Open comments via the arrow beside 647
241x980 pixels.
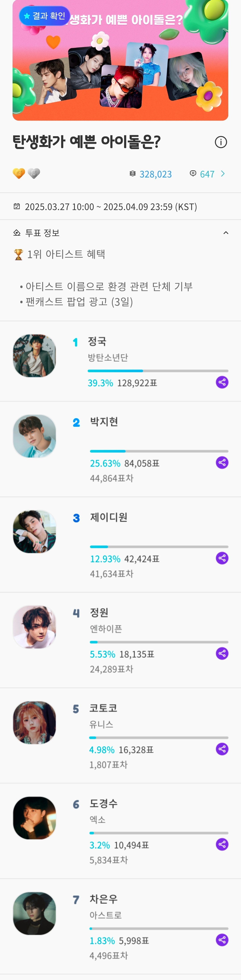click(x=223, y=174)
